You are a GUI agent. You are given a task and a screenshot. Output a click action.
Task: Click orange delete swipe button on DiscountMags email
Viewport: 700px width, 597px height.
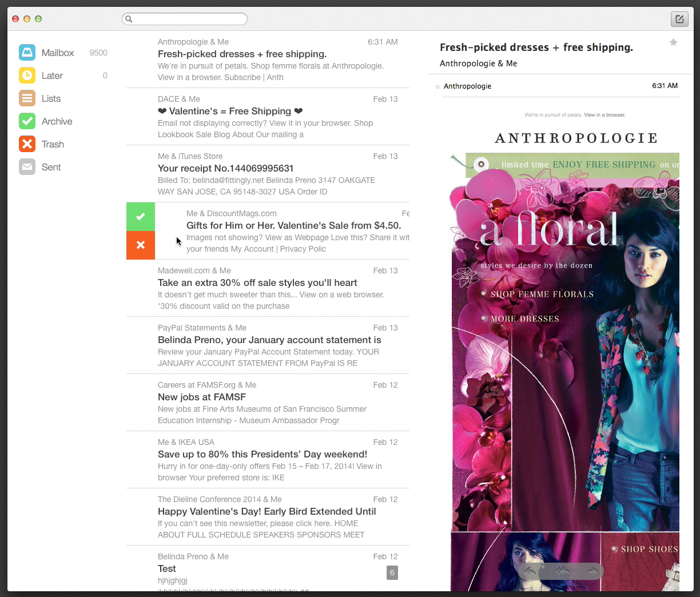[x=141, y=245]
